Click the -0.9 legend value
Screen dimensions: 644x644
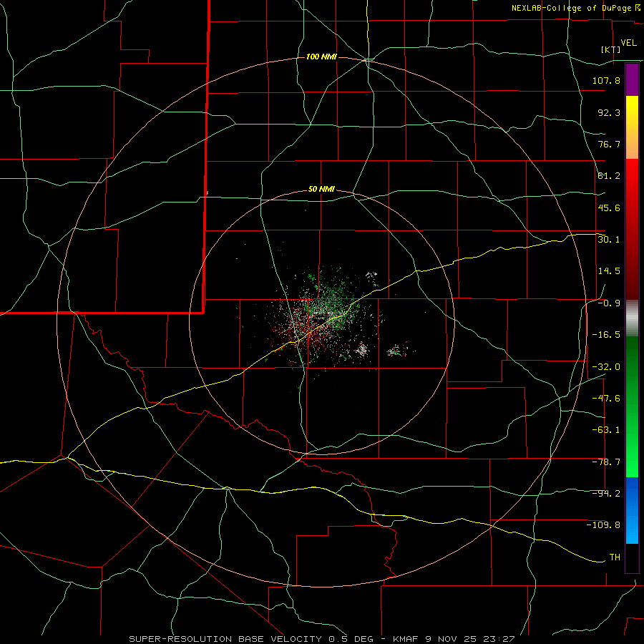(x=609, y=303)
